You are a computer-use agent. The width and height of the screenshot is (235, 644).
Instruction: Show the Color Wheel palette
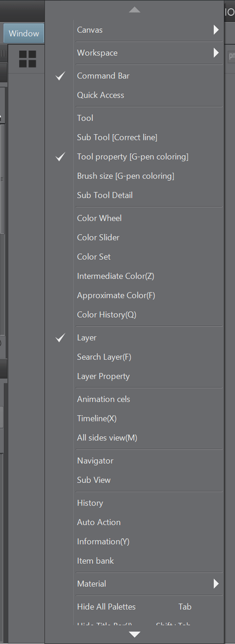[99, 218]
